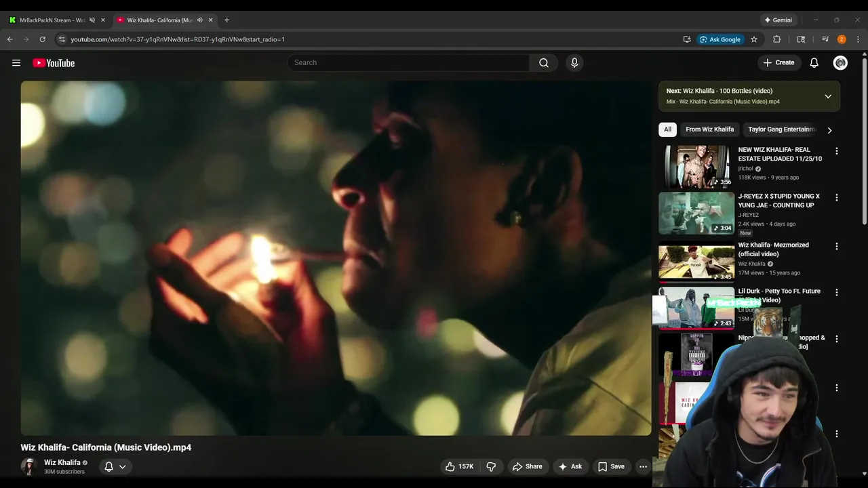The image size is (868, 488).
Task: Open the browser extensions puzzle icon
Action: [x=777, y=39]
